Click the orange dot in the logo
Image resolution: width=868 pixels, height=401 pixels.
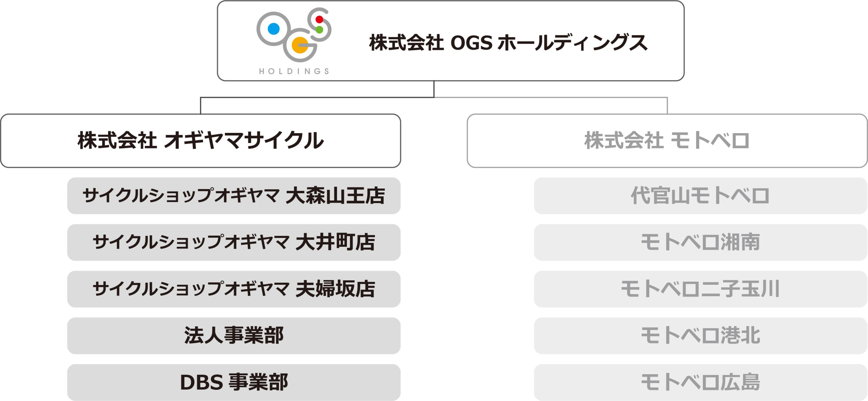point(300,45)
